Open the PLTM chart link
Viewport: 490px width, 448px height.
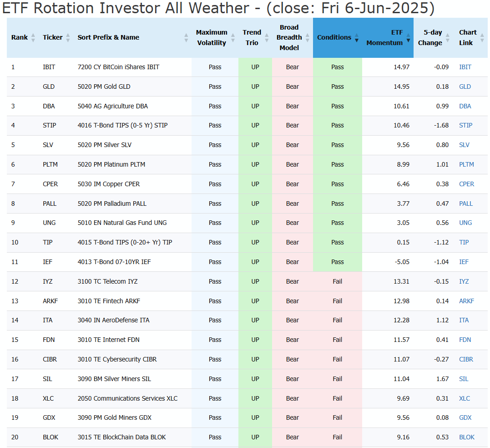tap(466, 164)
